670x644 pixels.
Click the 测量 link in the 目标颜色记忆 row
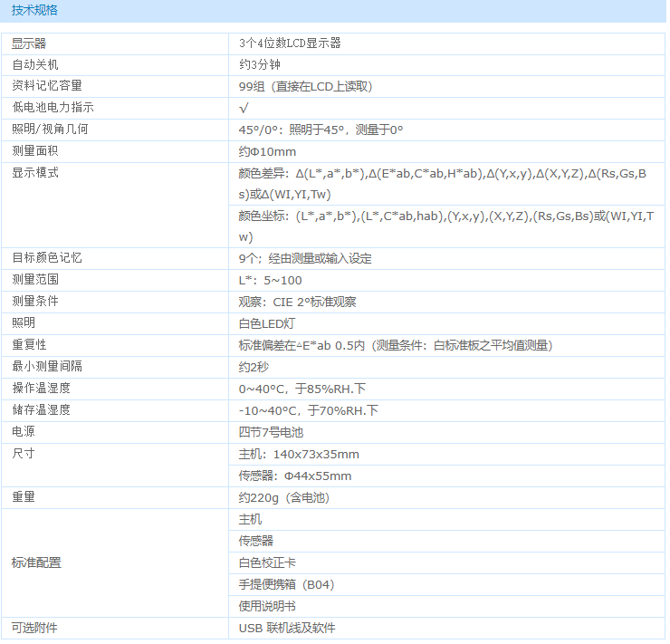pyautogui.click(x=303, y=258)
